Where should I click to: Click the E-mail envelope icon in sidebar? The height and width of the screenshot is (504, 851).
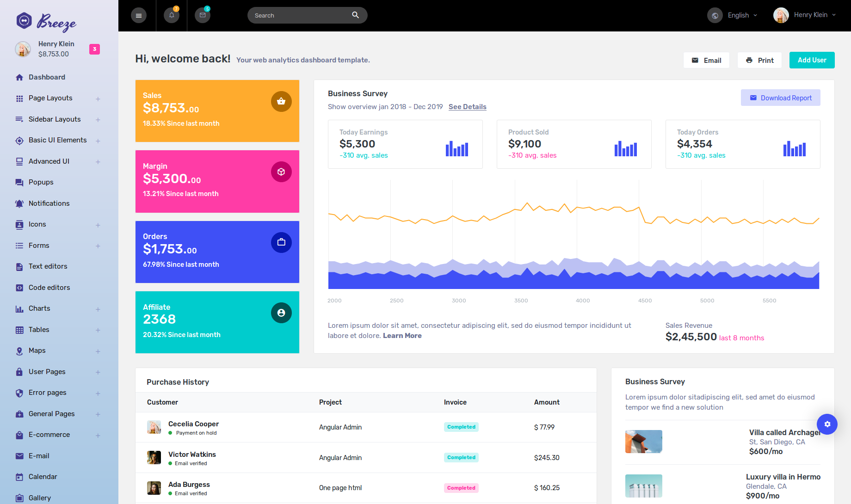pos(19,456)
